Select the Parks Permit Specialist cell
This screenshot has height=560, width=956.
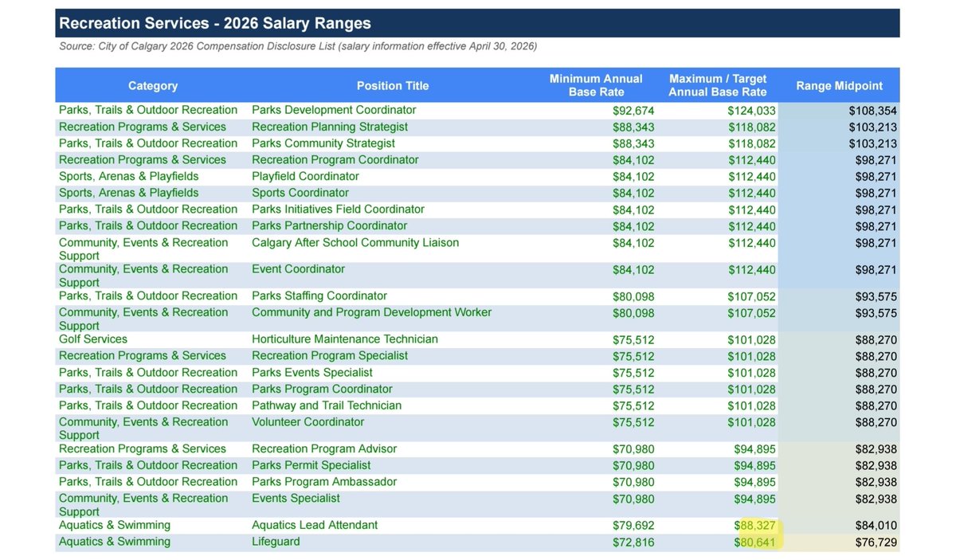point(311,465)
